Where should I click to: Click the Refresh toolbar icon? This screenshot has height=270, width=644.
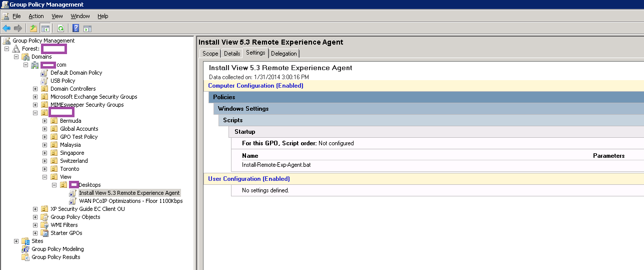[60, 28]
